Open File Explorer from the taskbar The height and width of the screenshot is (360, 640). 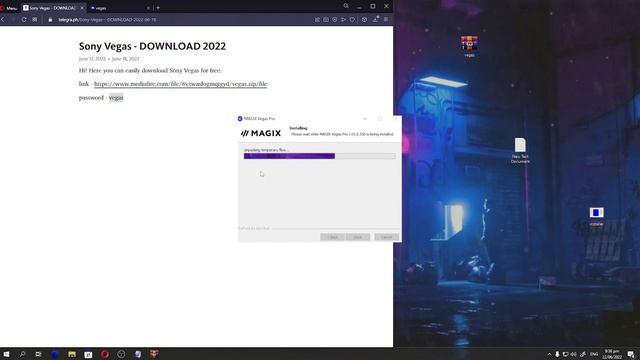coord(72,354)
